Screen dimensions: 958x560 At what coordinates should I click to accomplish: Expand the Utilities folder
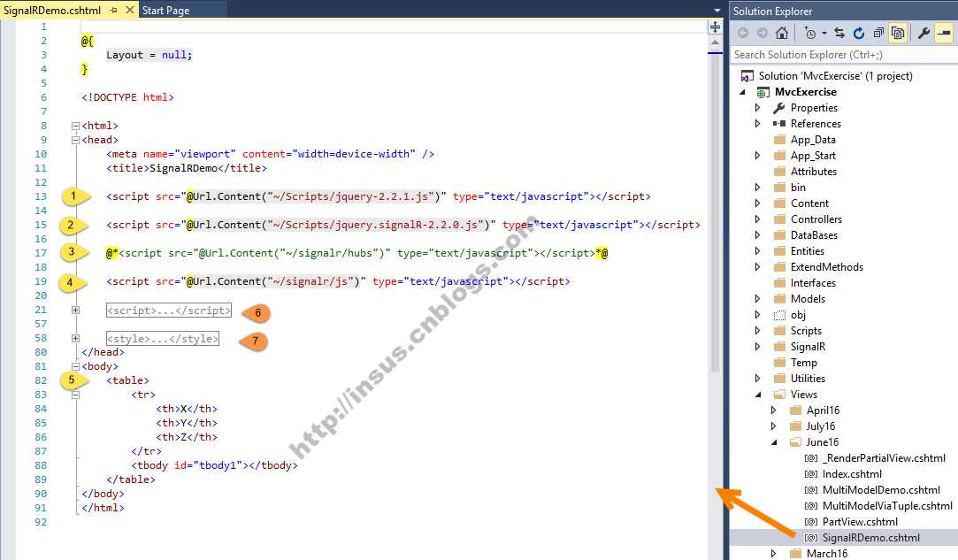coord(757,378)
